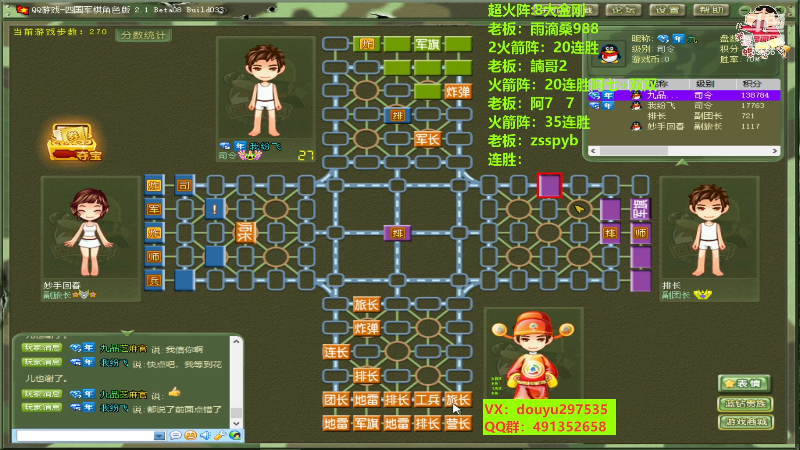Select the 军 piece in left column
Viewport: 800px width, 450px height.
click(154, 209)
